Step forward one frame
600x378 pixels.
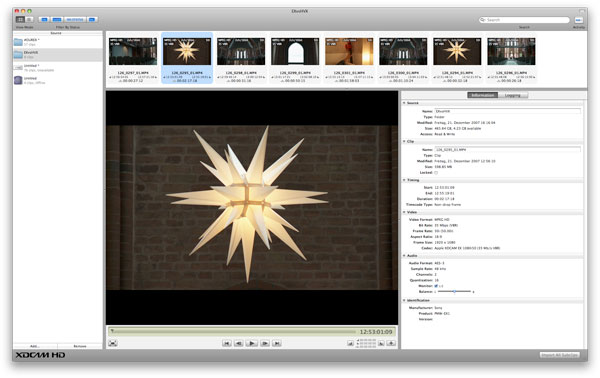point(265,343)
